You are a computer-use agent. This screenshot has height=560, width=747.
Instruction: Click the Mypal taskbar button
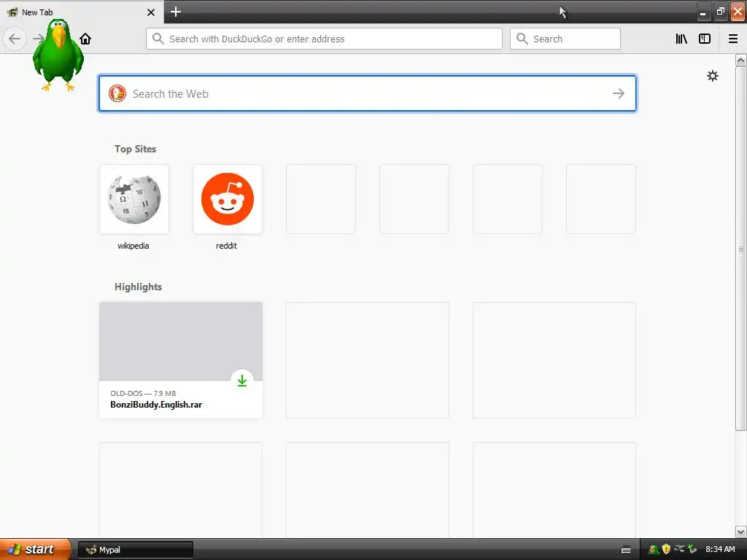[x=136, y=550]
